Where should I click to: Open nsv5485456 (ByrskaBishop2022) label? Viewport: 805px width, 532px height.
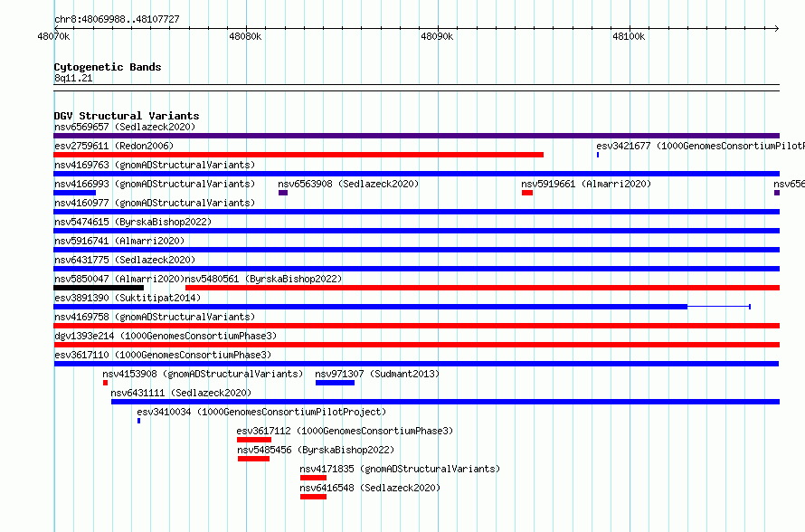(x=316, y=450)
